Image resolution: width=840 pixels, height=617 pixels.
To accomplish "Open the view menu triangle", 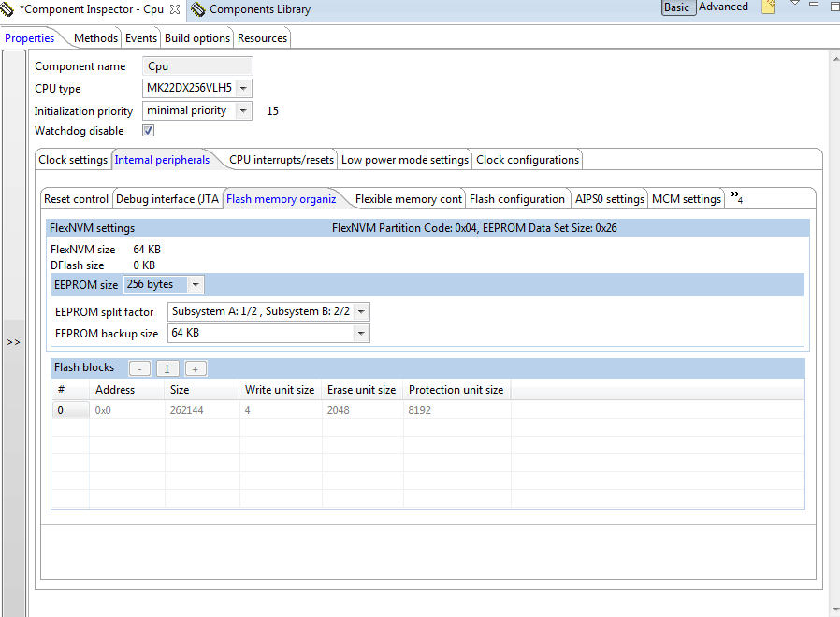I will pyautogui.click(x=795, y=4).
